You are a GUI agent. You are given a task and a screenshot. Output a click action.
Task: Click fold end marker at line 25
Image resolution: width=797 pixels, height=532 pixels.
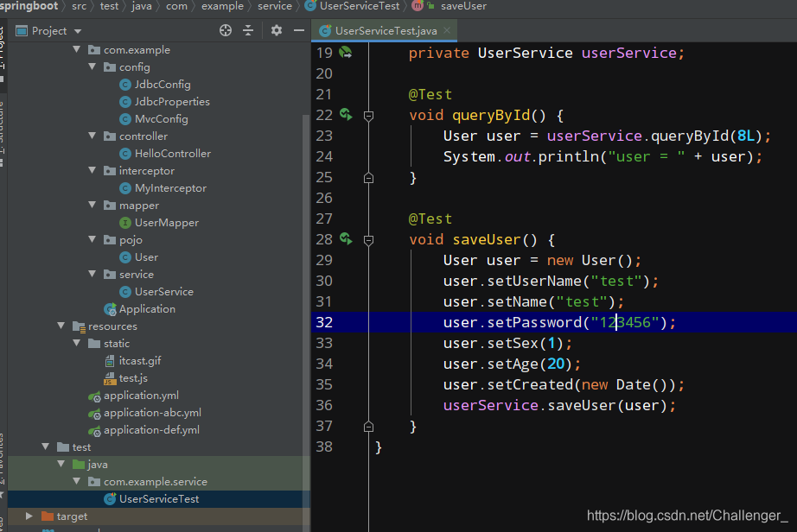pyautogui.click(x=368, y=178)
